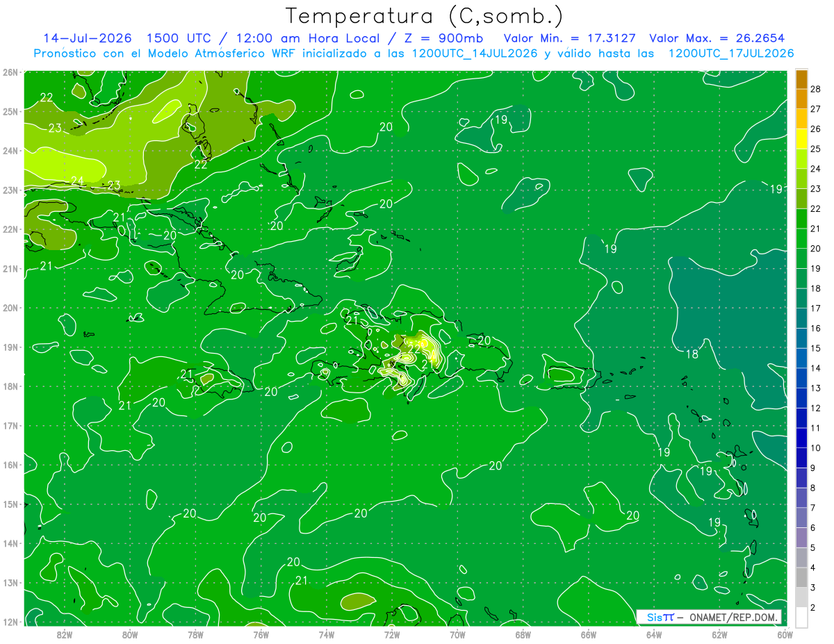The height and width of the screenshot is (644, 834).
Task: Click the "Z = 900mb" level text
Action: pos(439,38)
